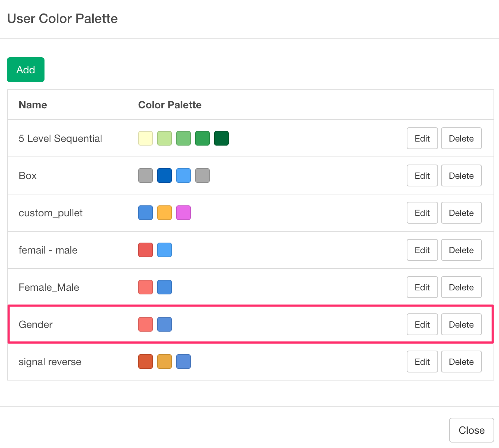Image resolution: width=499 pixels, height=448 pixels.
Task: Select the burnt orange swatch in signal reverse
Action: [x=146, y=362]
